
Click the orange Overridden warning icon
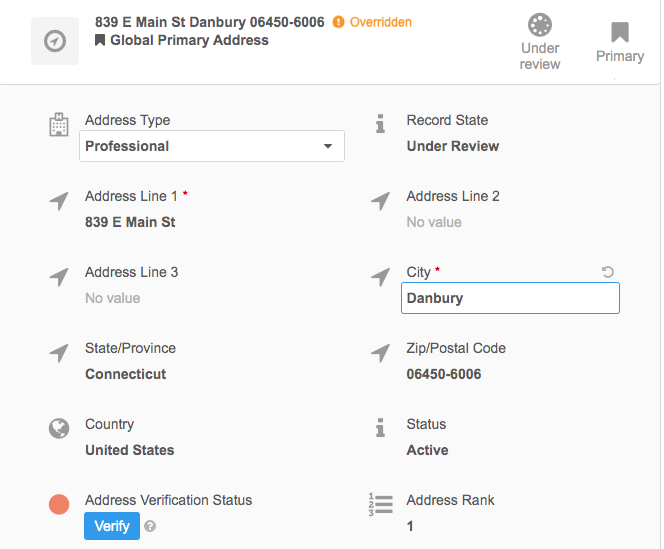point(338,22)
